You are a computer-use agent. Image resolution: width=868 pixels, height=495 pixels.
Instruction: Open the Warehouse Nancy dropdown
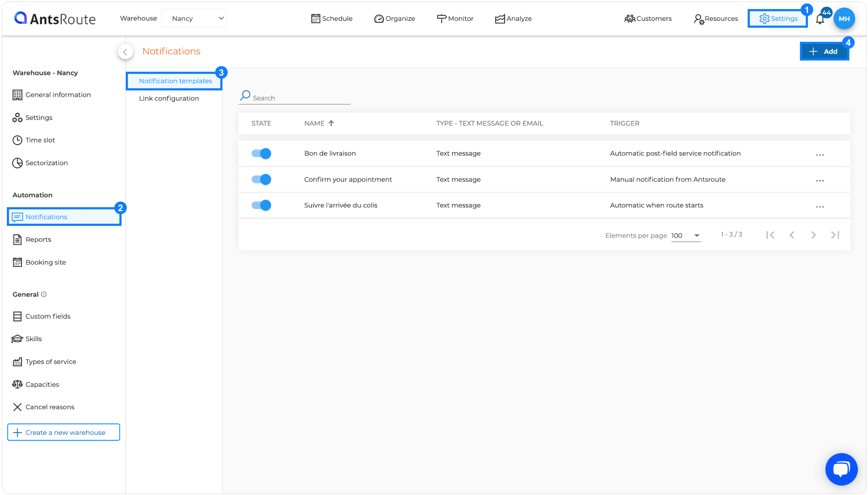pos(193,18)
